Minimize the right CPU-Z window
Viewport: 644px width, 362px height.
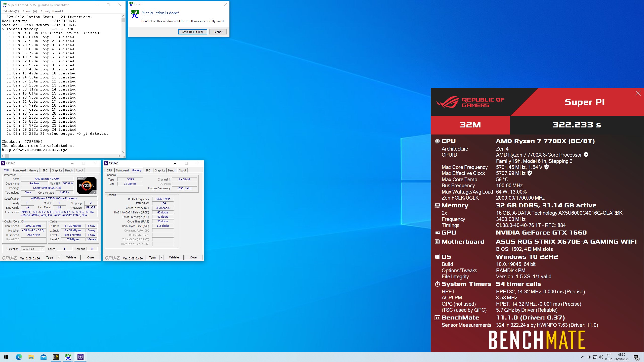point(175,163)
